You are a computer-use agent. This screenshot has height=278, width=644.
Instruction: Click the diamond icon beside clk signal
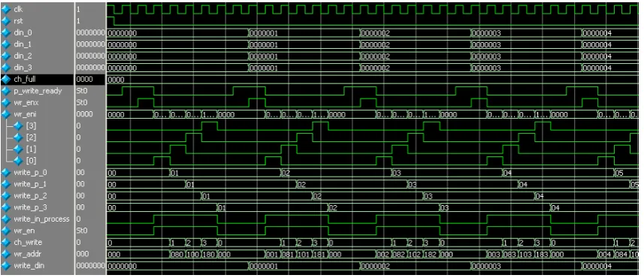point(6,10)
